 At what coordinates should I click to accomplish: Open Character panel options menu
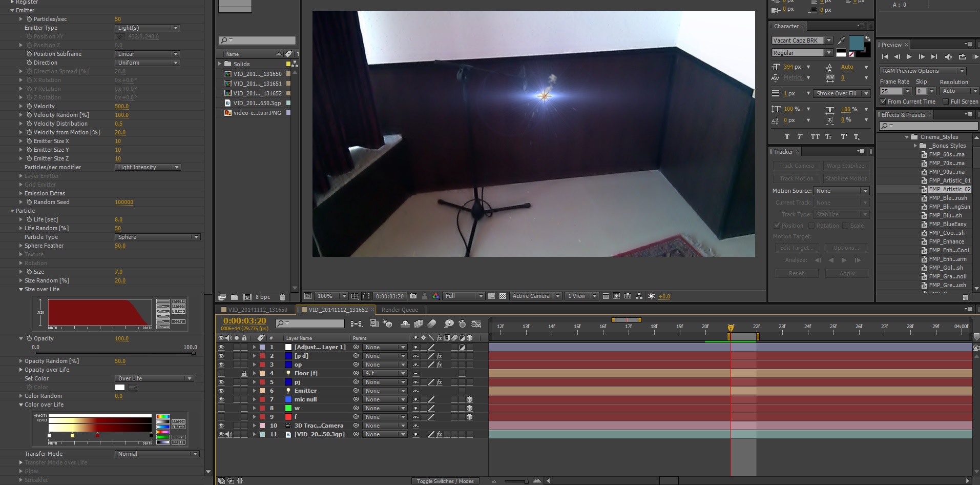coord(861,26)
